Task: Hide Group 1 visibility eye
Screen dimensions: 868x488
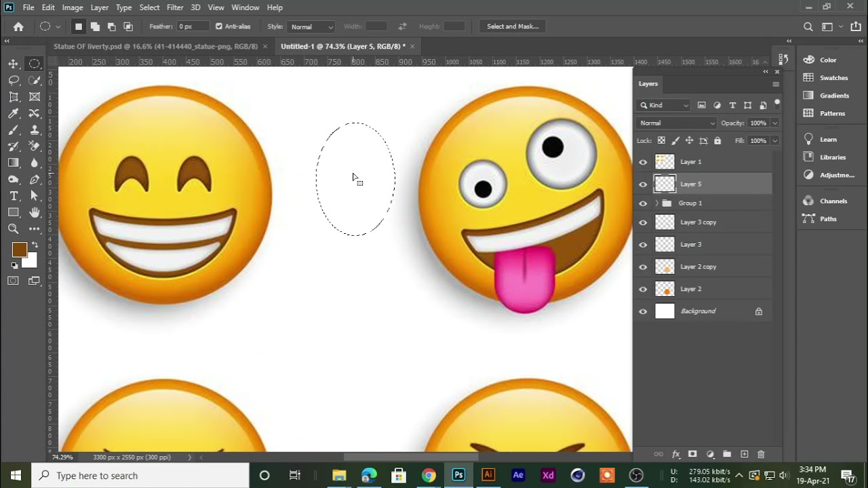Action: [643, 203]
